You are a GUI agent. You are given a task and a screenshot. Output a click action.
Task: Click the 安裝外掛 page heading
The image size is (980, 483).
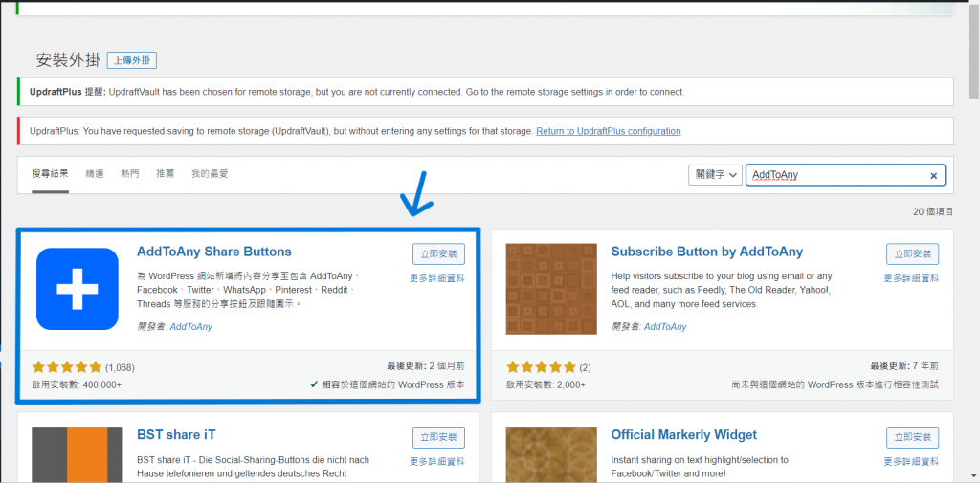pos(68,60)
